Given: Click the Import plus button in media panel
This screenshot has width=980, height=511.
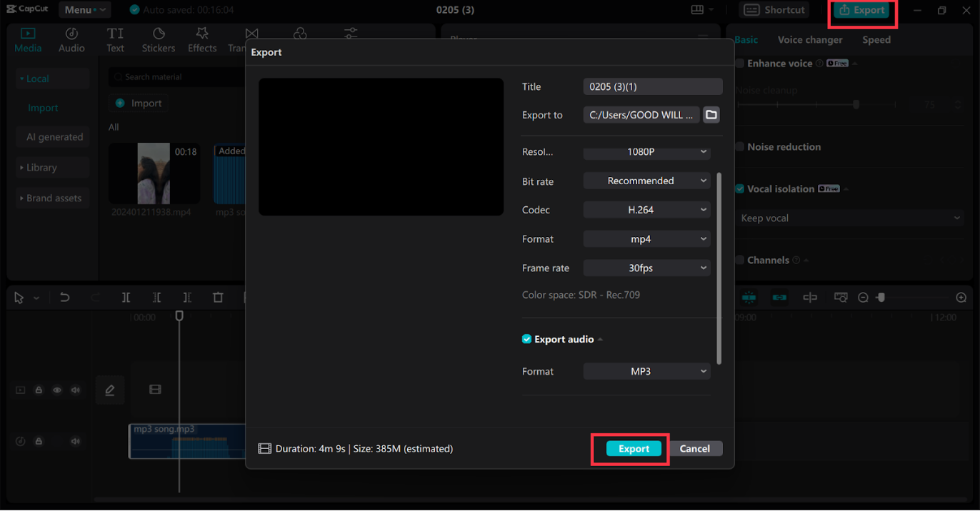Looking at the screenshot, I should (x=139, y=103).
